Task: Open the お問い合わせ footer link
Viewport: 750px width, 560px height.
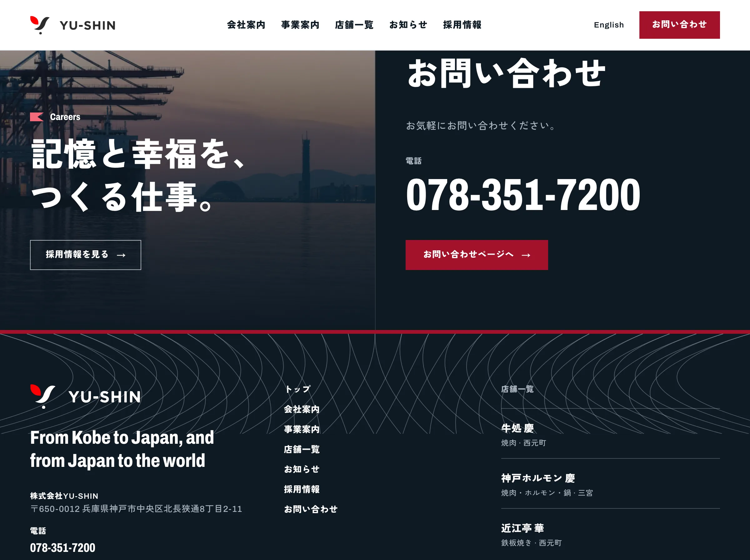Action: coord(311,509)
